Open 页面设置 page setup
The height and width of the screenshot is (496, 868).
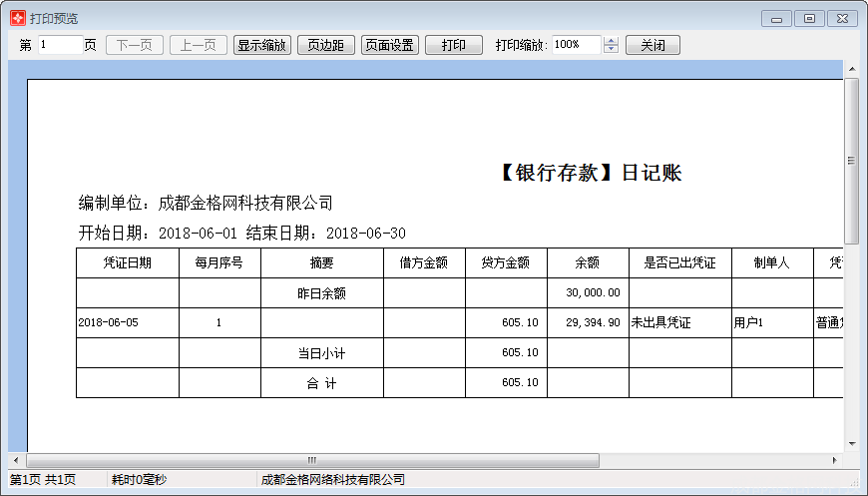(389, 45)
